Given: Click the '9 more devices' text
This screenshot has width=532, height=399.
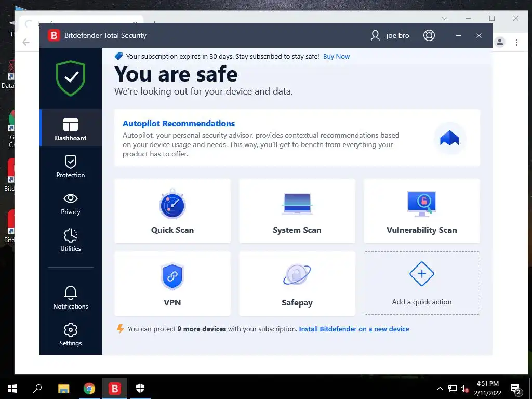Looking at the screenshot, I should coord(202,329).
